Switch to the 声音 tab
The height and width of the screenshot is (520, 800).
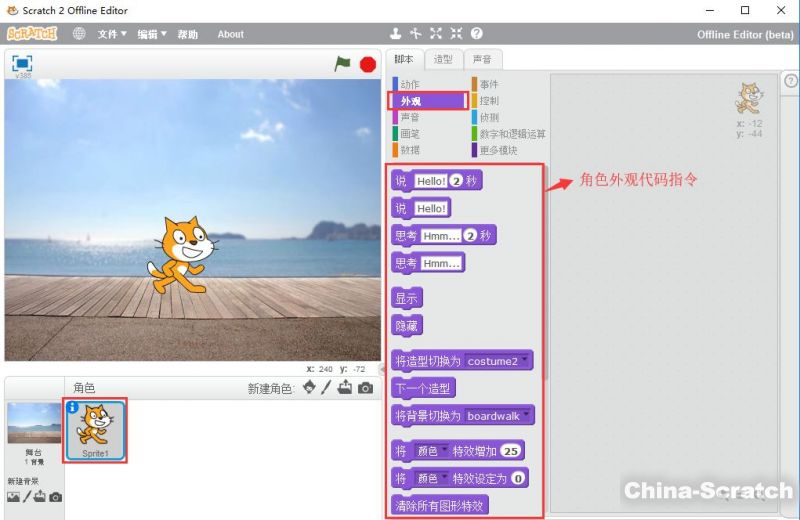[x=482, y=59]
